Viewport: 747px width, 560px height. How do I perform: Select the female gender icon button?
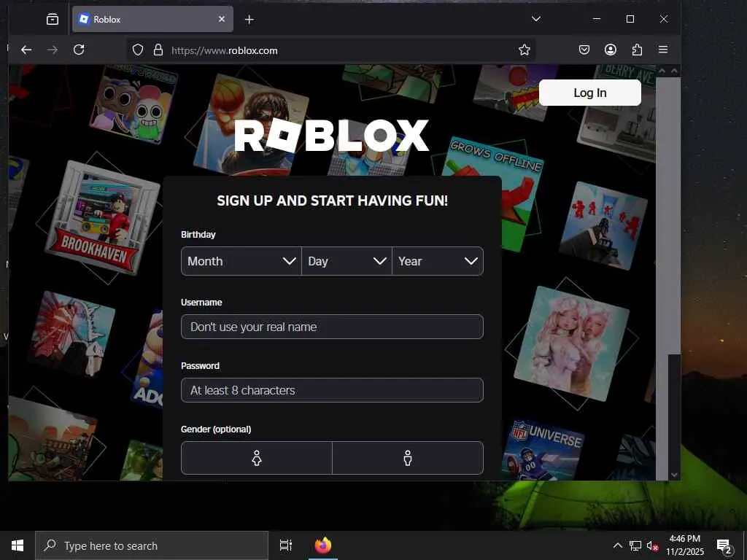(x=257, y=458)
